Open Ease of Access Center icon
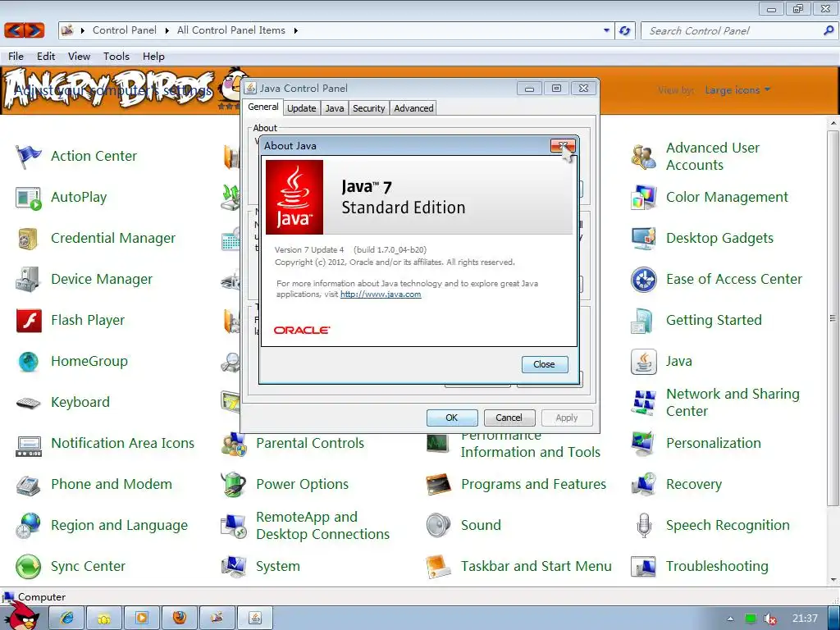The image size is (840, 630). pyautogui.click(x=643, y=280)
